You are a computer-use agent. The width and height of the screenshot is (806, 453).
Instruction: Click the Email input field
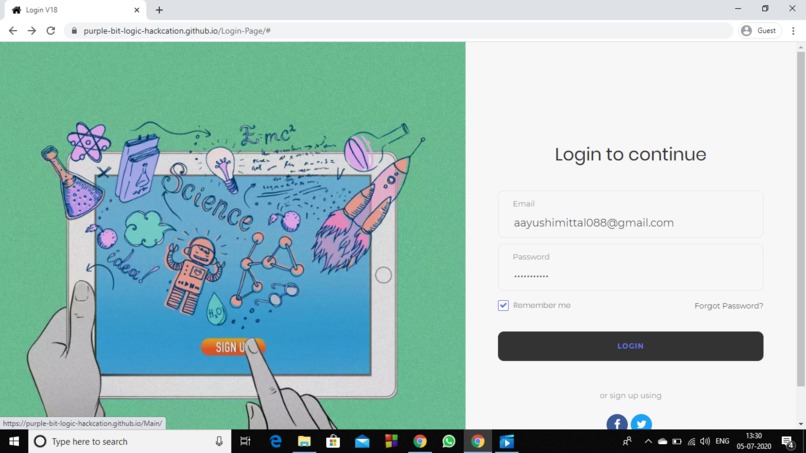630,214
